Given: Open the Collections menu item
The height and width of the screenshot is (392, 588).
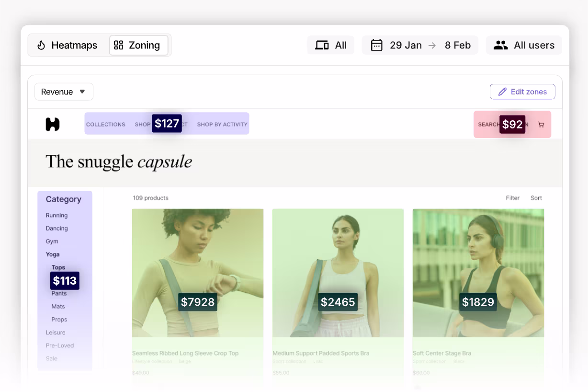Looking at the screenshot, I should (x=106, y=124).
